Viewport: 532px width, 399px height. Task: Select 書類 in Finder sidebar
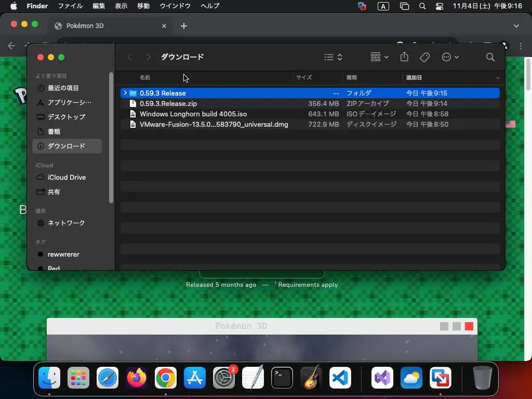pos(67,131)
